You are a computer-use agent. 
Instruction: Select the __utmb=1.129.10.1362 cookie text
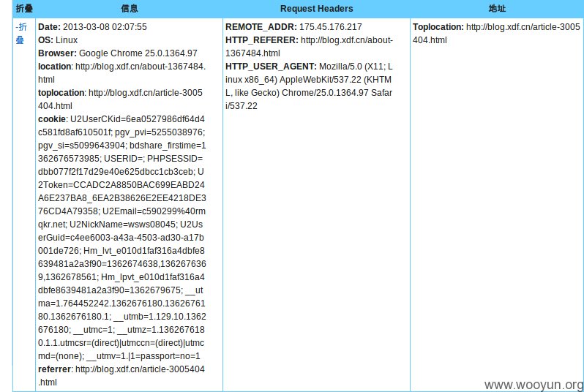pos(160,317)
